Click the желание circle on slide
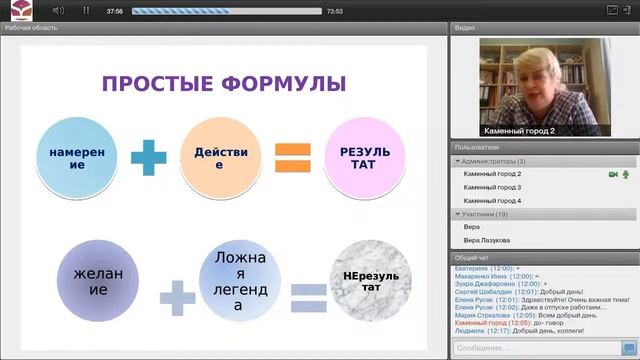 tap(98, 281)
